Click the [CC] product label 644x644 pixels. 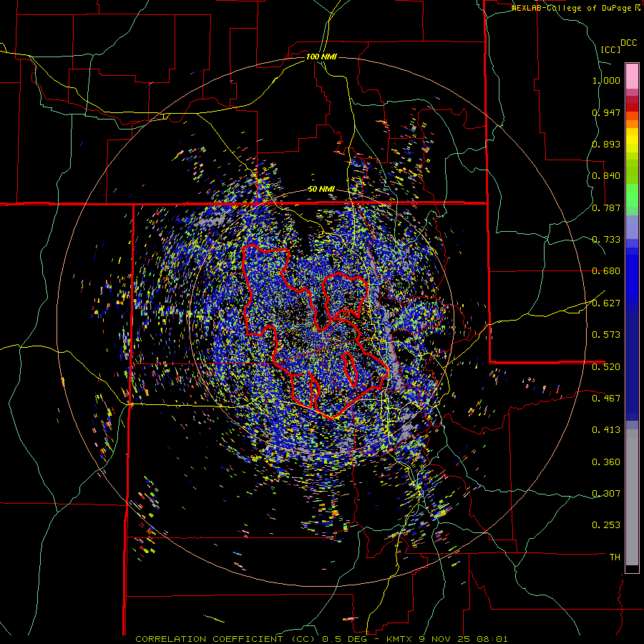click(x=610, y=49)
